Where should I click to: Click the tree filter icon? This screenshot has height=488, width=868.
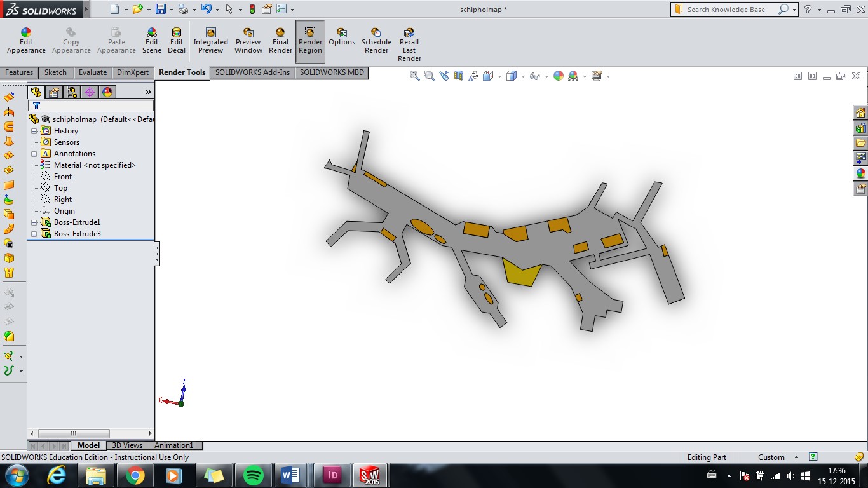pyautogui.click(x=36, y=106)
